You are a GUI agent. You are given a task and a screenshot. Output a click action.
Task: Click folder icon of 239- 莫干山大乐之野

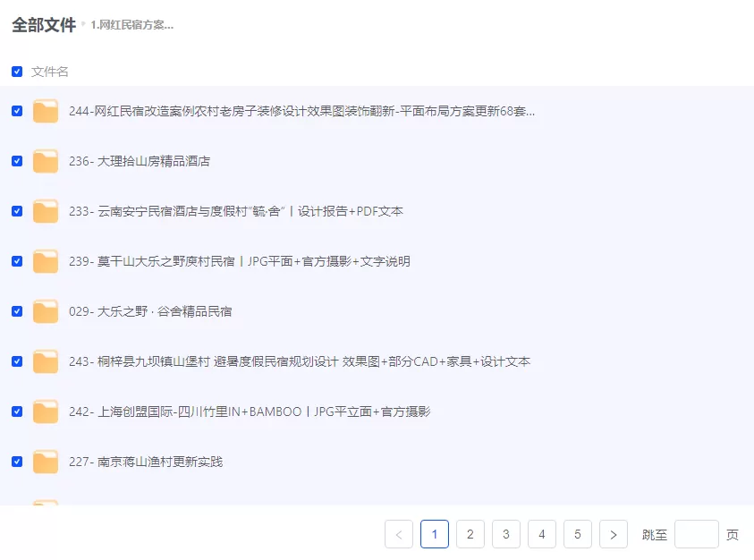coord(46,261)
